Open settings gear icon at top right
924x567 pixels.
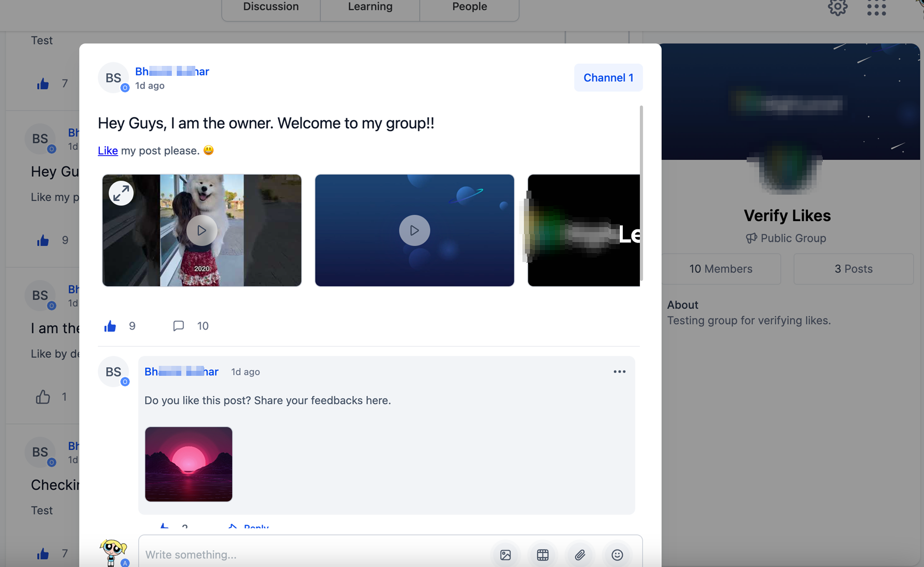838,7
